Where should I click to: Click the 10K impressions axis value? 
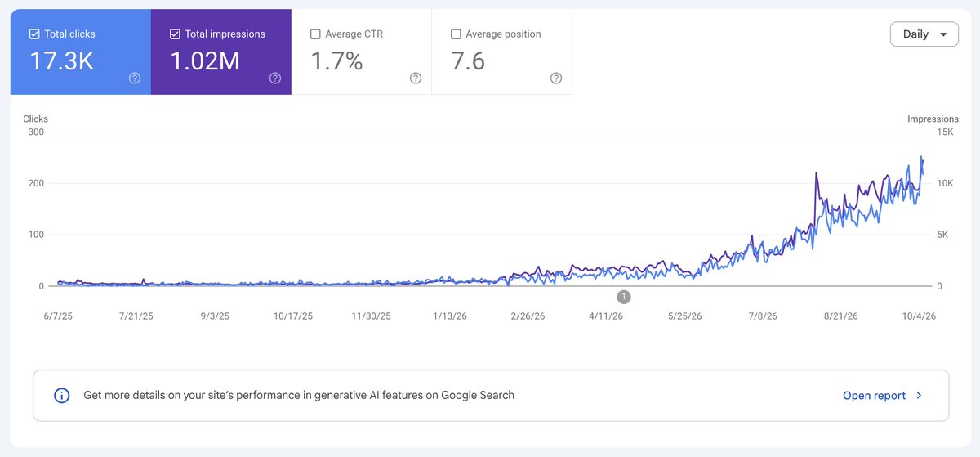point(945,183)
